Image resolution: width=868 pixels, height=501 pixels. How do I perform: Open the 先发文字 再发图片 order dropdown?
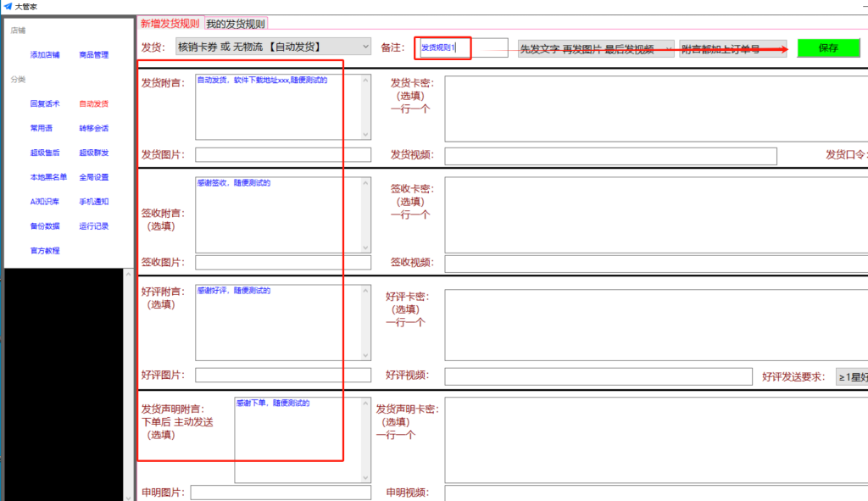pyautogui.click(x=596, y=48)
